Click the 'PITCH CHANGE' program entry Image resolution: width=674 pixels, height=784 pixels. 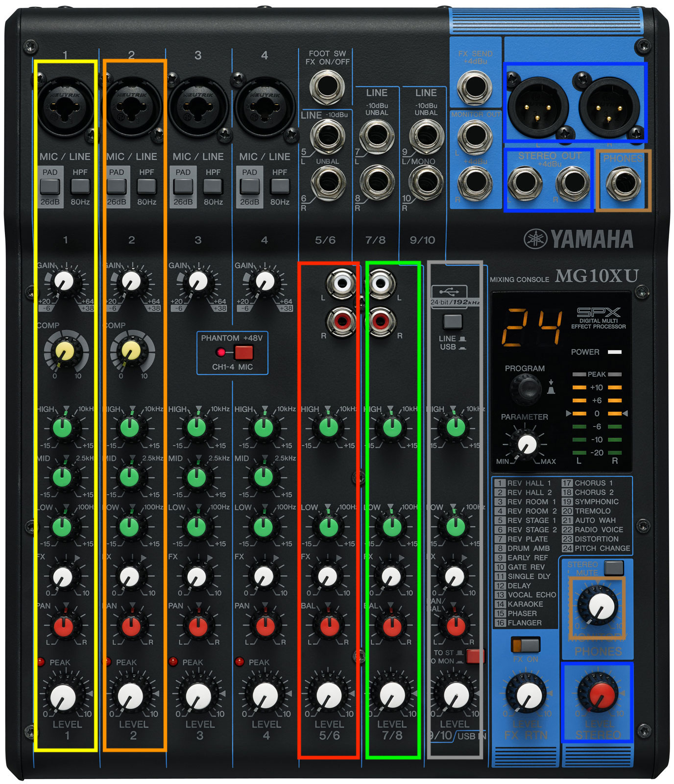[596, 548]
